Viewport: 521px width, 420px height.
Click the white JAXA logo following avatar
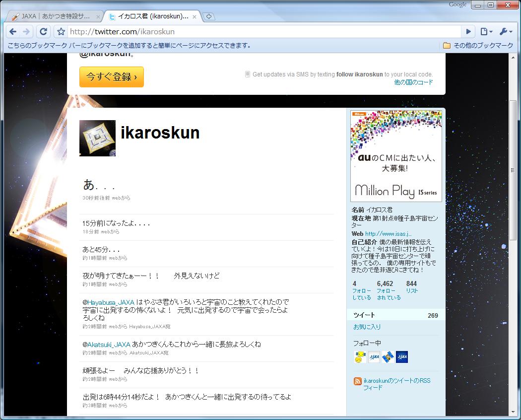point(374,357)
